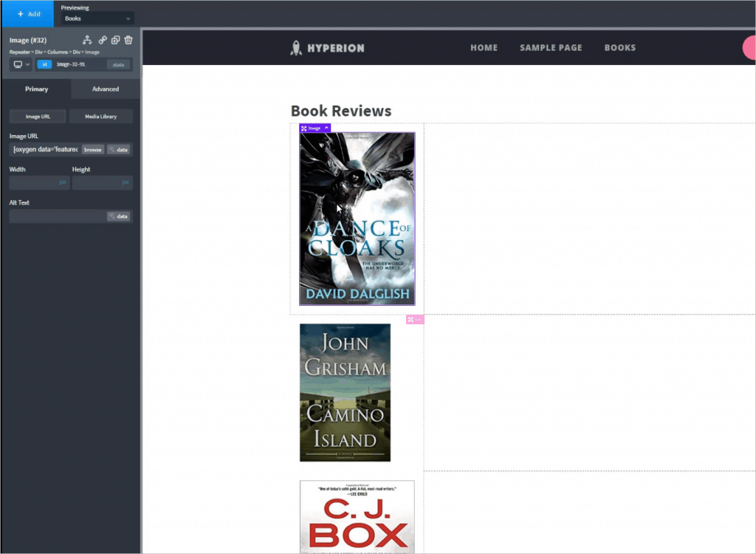756x554 pixels.
Task: Open the structure hierarchy icon for Image #32
Action: coord(87,40)
